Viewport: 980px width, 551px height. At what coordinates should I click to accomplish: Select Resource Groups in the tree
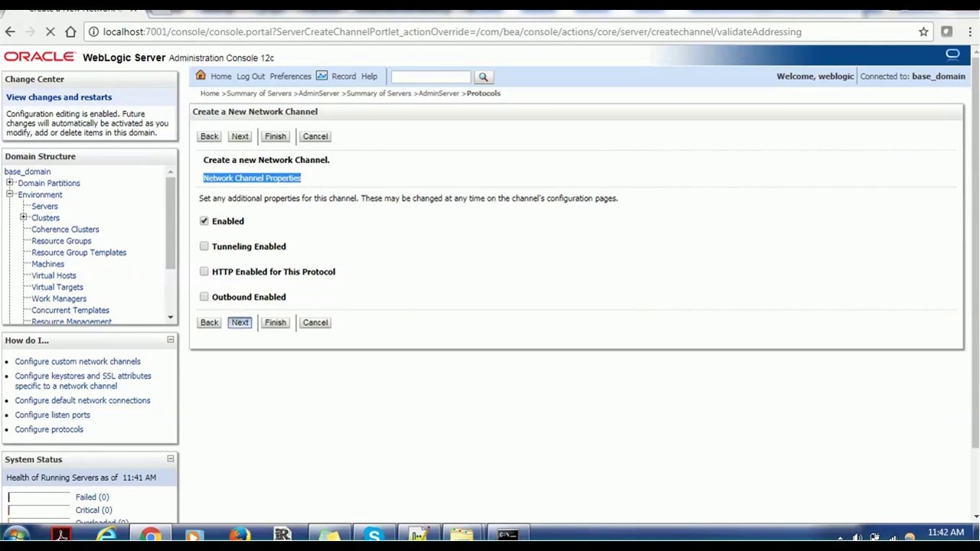(x=61, y=241)
